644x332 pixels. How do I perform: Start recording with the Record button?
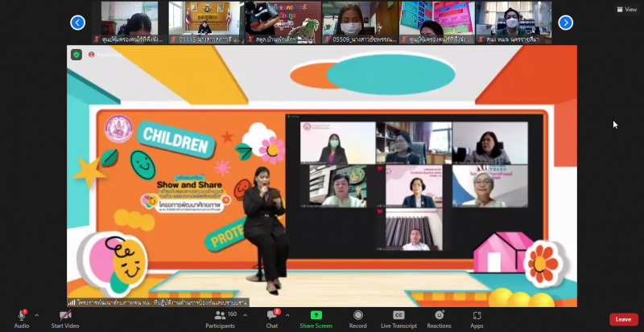[x=357, y=319]
